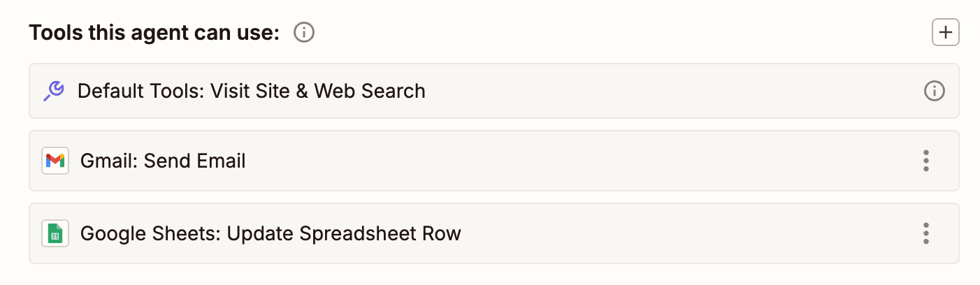The image size is (980, 285).
Task: Click the word "Gmail:" in the second row
Action: click(110, 161)
